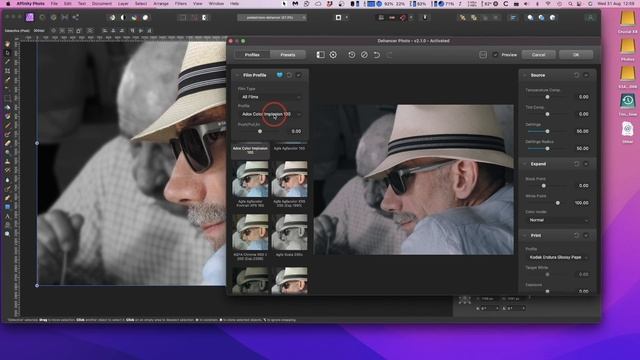Toggle the Preview checkbox
This screenshot has width=640, height=360.
click(495, 55)
